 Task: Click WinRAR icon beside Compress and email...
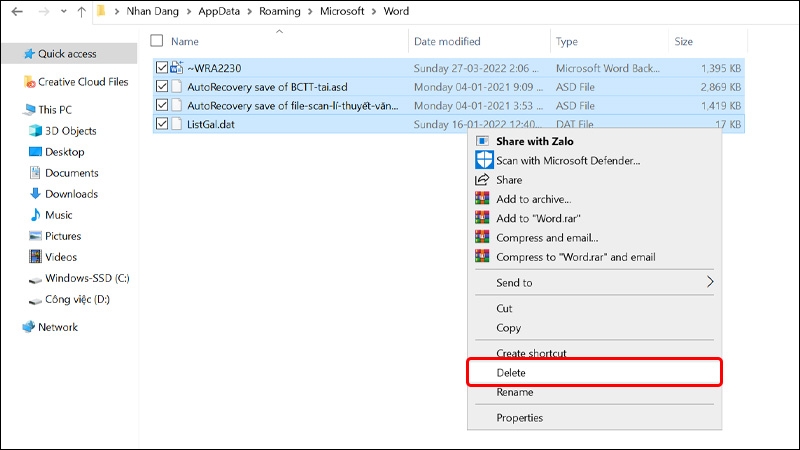[482, 237]
